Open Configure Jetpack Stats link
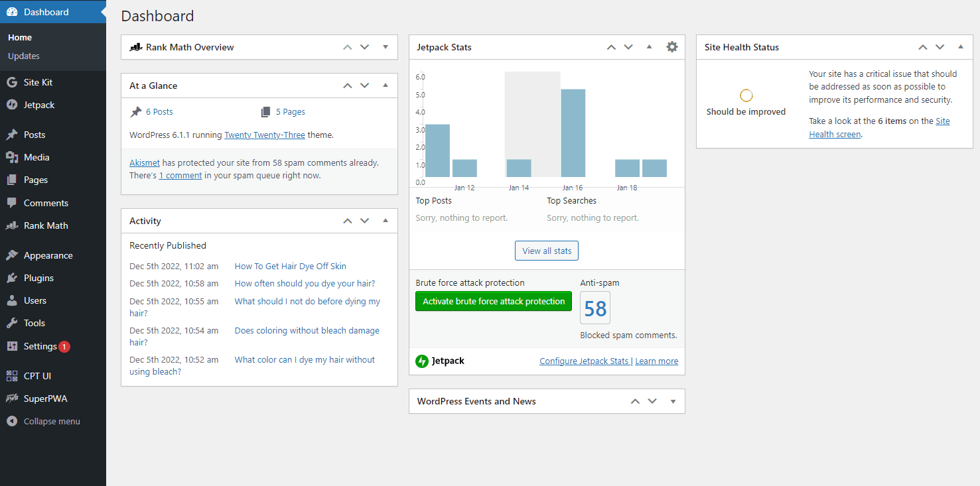 point(584,361)
